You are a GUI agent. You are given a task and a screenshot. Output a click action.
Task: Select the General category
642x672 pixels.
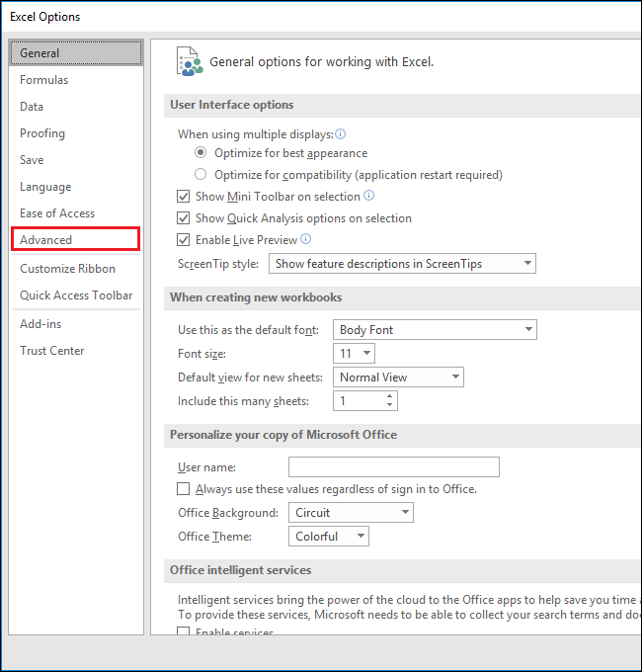[76, 53]
